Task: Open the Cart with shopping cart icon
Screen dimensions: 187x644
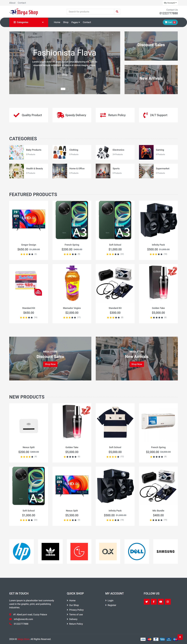Action: 170,22
